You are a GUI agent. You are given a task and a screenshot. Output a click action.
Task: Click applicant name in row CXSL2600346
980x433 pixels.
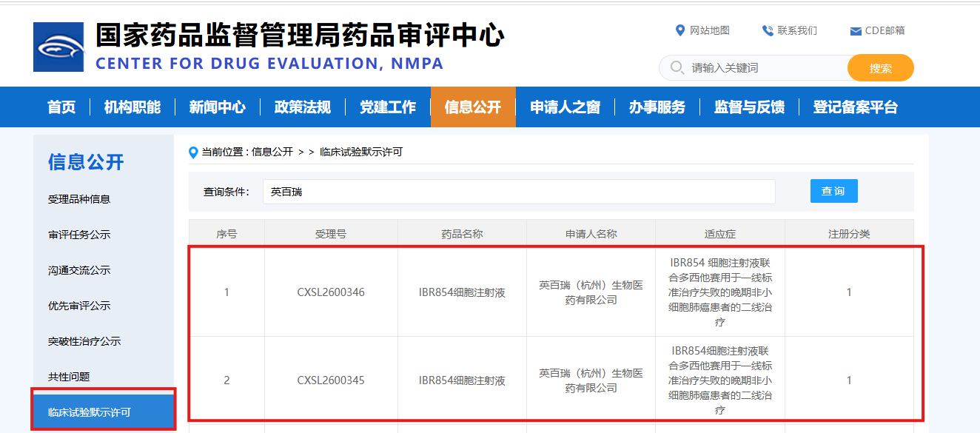[x=591, y=292]
